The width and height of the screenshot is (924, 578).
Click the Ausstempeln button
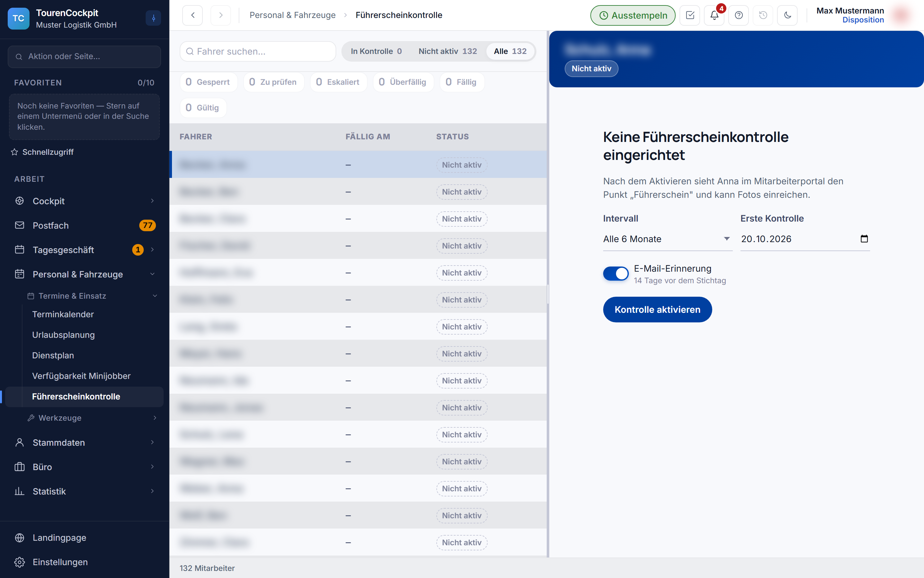633,15
